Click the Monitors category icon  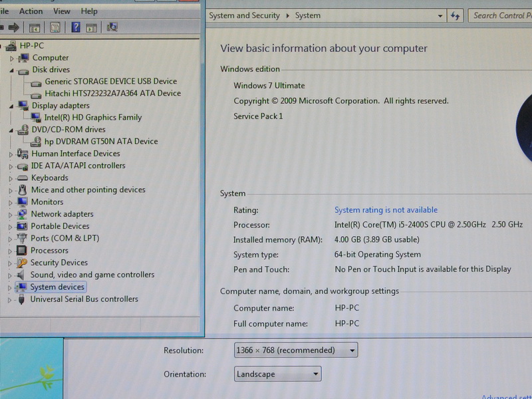tap(23, 202)
